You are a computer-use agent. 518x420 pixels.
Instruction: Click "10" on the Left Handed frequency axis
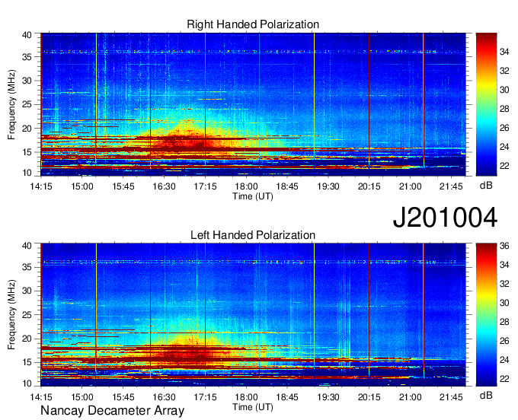coord(27,383)
